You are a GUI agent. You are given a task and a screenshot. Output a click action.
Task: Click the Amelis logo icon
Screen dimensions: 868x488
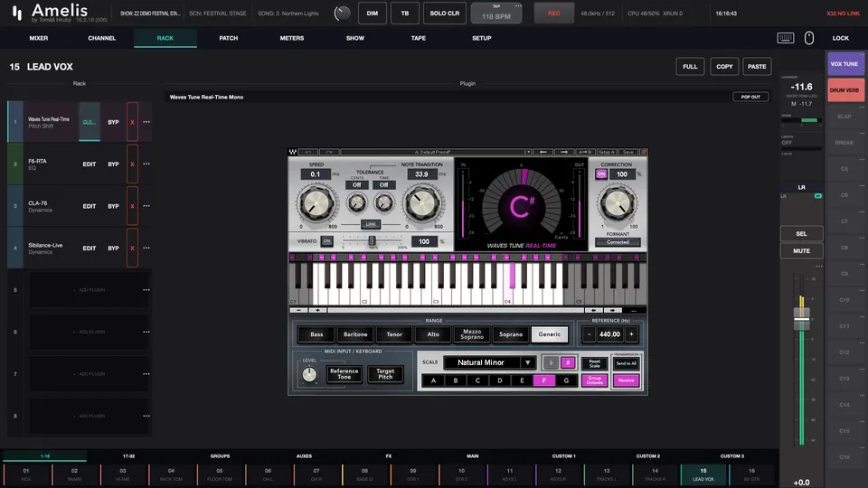click(17, 14)
